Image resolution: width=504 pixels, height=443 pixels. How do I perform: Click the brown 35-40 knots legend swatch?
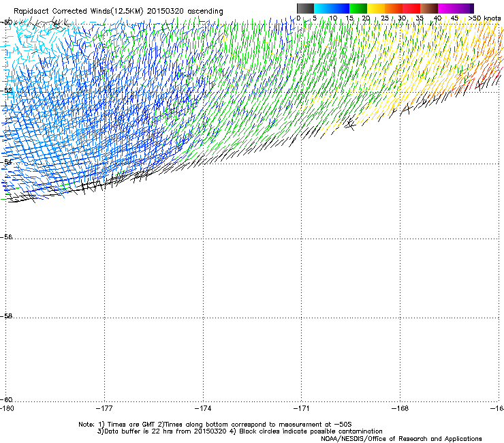pos(429,8)
